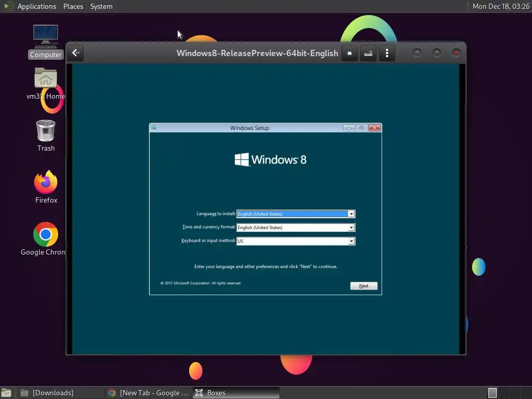Click the 'Enter your language and other preferences' text

tap(265, 267)
